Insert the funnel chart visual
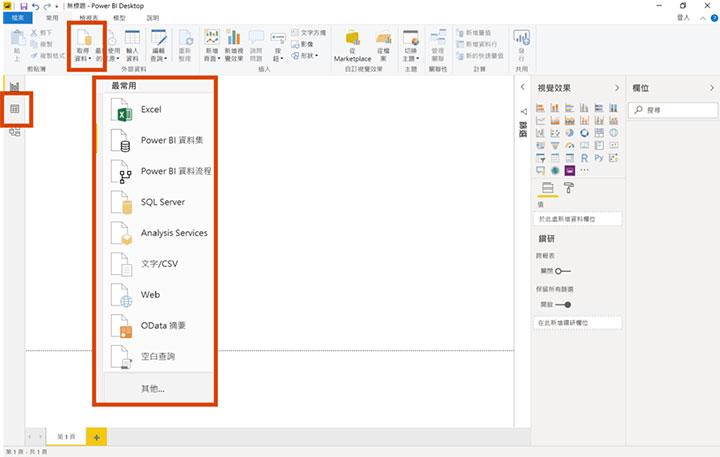The width and height of the screenshot is (720, 457). pyautogui.click(x=555, y=146)
